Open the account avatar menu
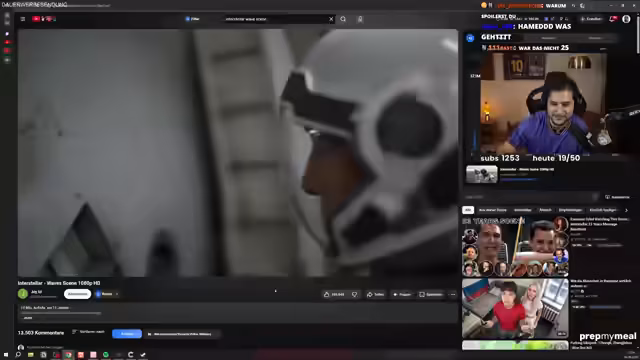 click(x=626, y=19)
